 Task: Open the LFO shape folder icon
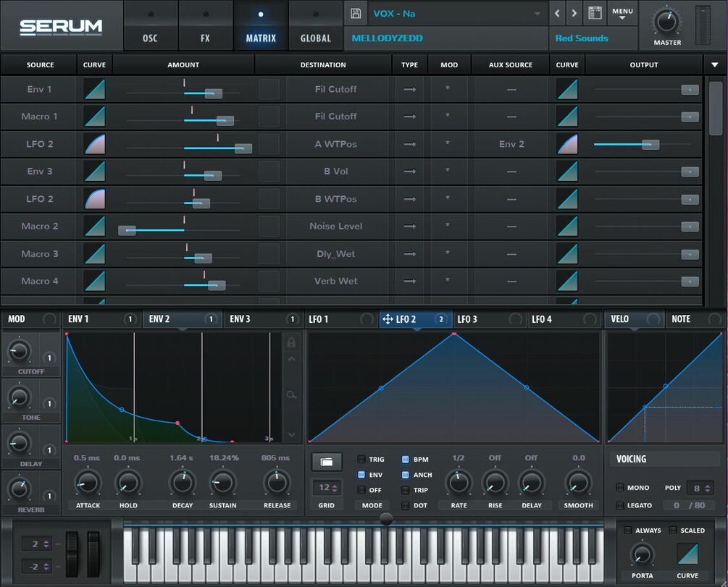click(x=327, y=462)
